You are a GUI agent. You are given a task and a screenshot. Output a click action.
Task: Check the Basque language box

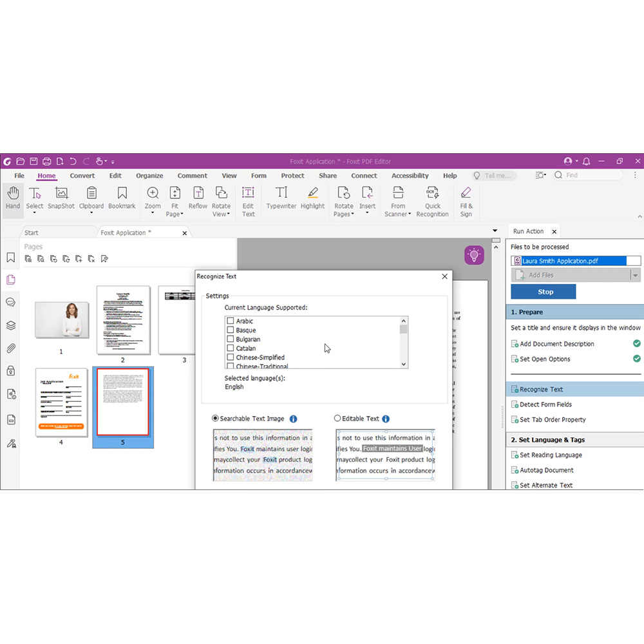231,330
